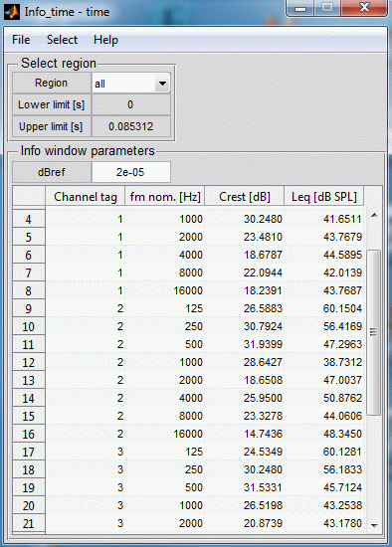Click Crest cell 14.7436

pyautogui.click(x=245, y=434)
